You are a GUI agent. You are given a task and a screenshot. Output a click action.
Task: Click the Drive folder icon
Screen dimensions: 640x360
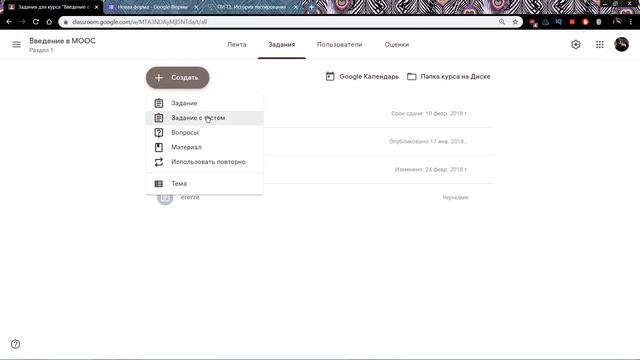click(412, 76)
